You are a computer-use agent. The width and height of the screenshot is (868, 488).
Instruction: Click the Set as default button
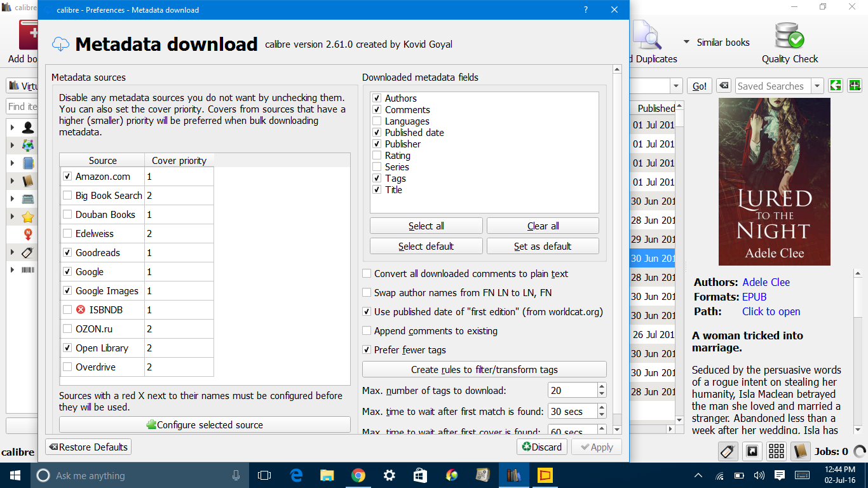(x=543, y=246)
